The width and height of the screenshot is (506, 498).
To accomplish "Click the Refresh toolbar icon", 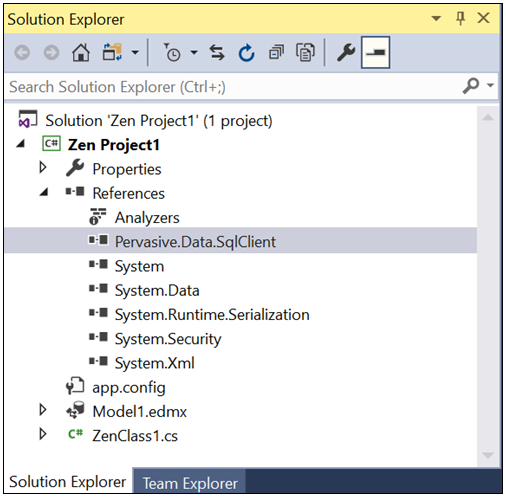I will point(246,53).
